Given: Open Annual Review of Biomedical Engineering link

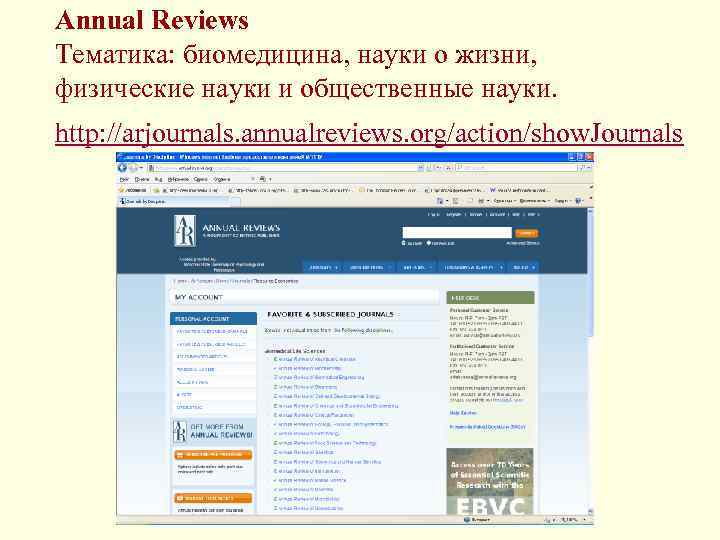Looking at the screenshot, I should click(x=319, y=377).
